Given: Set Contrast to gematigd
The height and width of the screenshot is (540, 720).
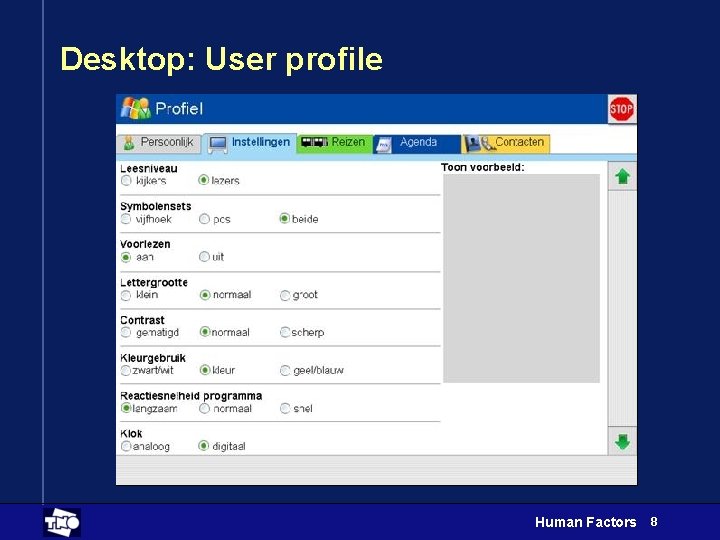Looking at the screenshot, I should [126, 332].
